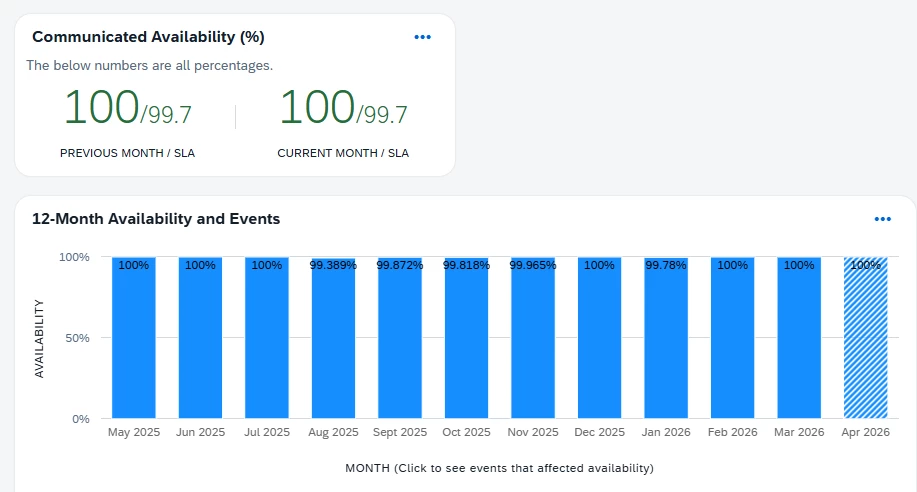The width and height of the screenshot is (917, 492).
Task: Select the Mar 2026 availability bar
Action: [x=799, y=340]
